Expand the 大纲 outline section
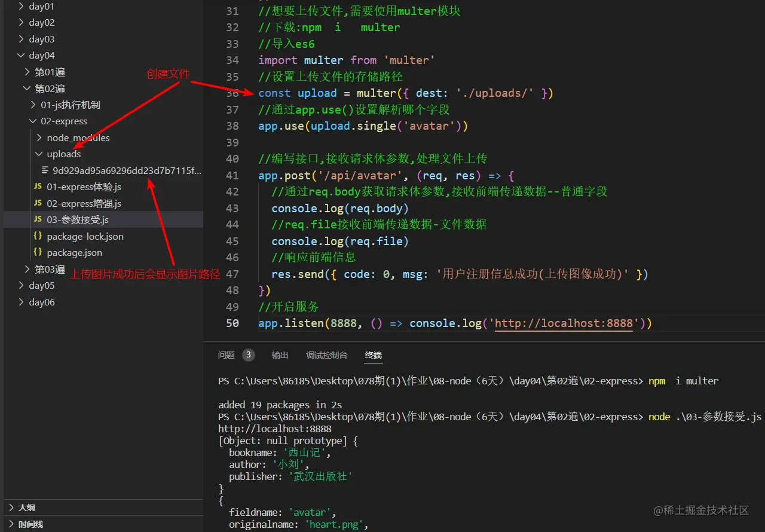This screenshot has width=765, height=532. (11, 507)
